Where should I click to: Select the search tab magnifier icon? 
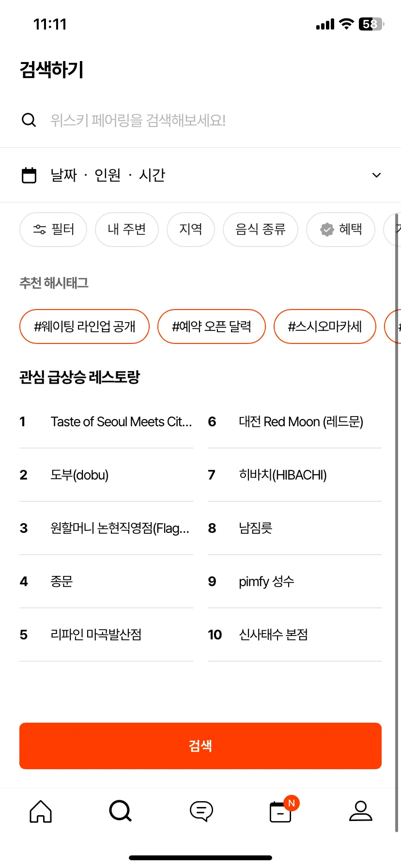121,811
